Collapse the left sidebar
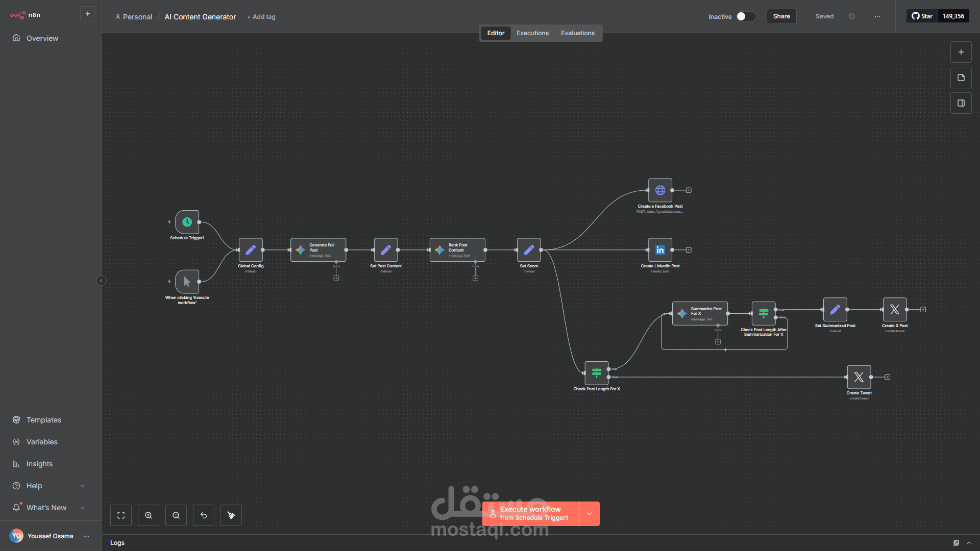 pos(101,281)
